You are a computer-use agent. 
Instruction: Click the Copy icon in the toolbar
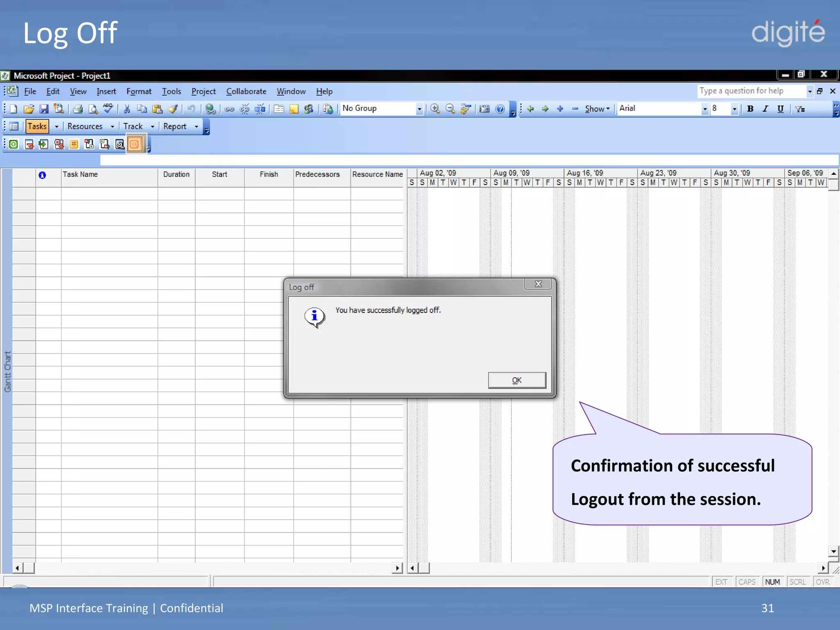(142, 109)
